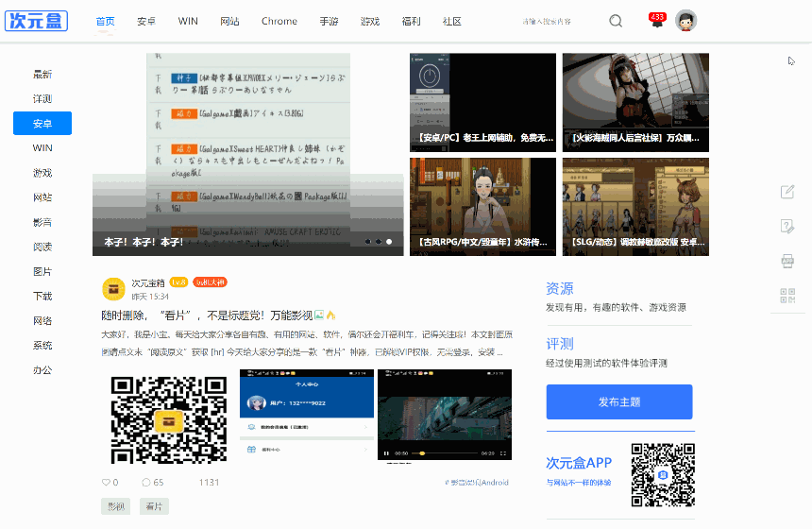The height and width of the screenshot is (529, 812).
Task: Open 火影海贼同人后宫社保 card
Action: (635, 103)
